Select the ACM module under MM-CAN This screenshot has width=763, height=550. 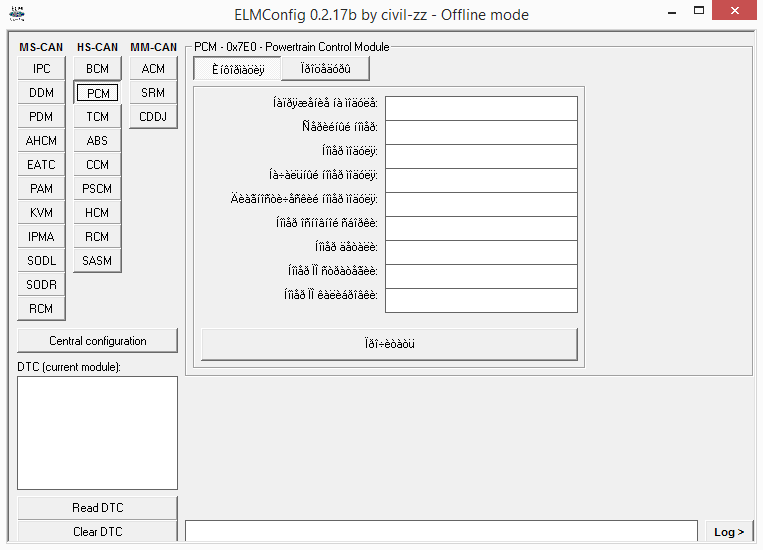coord(153,69)
